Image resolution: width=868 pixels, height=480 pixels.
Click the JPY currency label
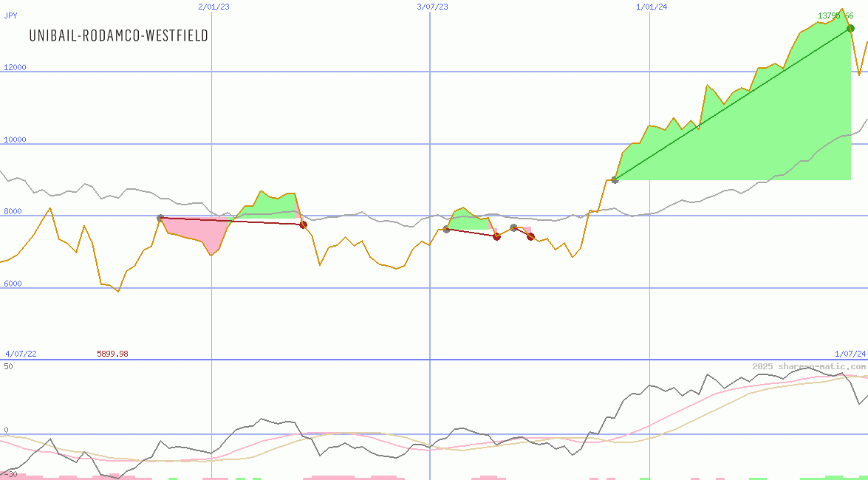point(10,16)
